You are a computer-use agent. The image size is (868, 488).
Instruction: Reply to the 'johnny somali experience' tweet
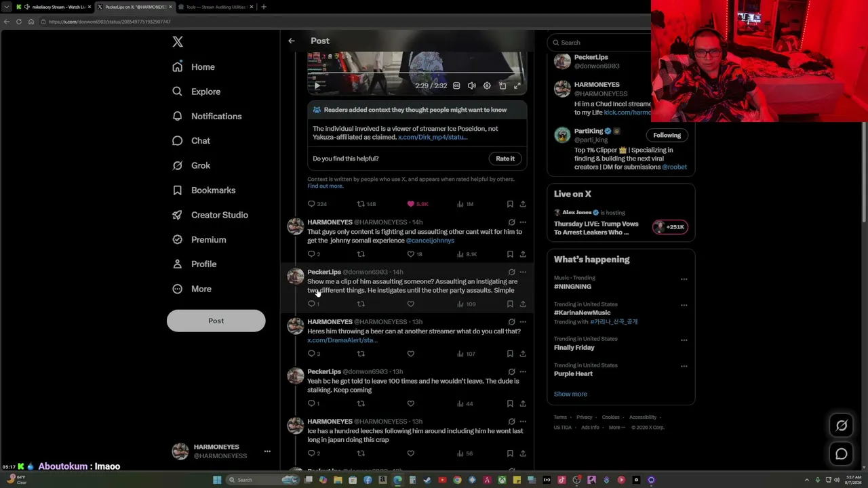[x=314, y=254]
